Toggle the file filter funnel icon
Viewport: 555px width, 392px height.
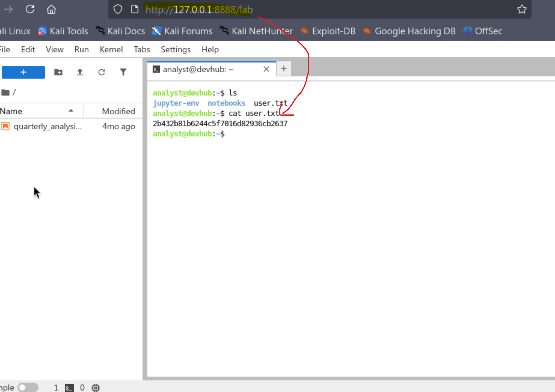coord(123,72)
